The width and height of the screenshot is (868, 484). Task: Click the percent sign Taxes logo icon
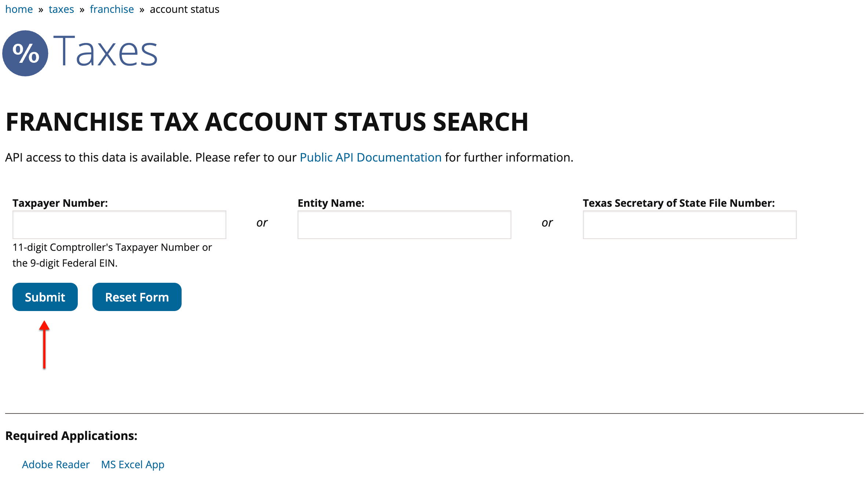(x=25, y=53)
